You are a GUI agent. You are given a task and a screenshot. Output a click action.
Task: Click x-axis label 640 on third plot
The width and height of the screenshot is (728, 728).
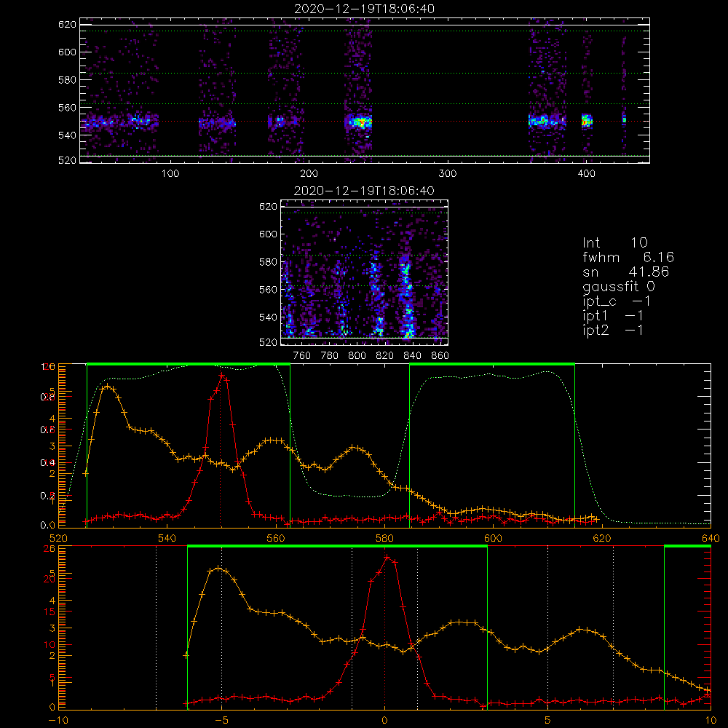[711, 538]
